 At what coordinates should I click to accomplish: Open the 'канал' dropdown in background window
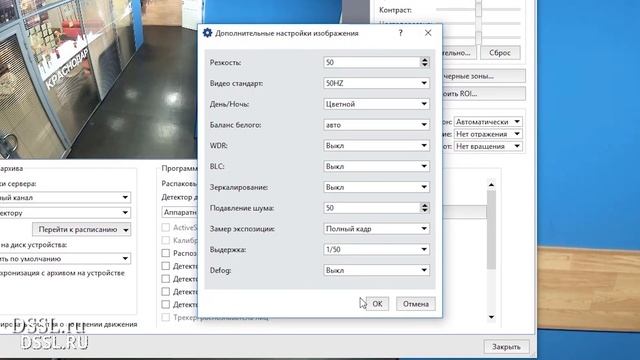(x=65, y=198)
